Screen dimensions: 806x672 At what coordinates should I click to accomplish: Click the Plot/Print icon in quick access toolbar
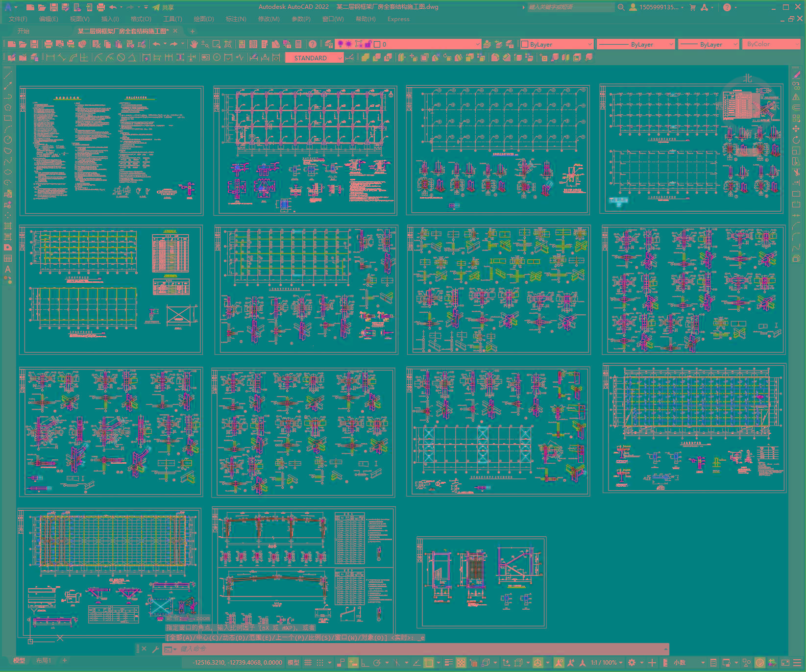(x=101, y=7)
